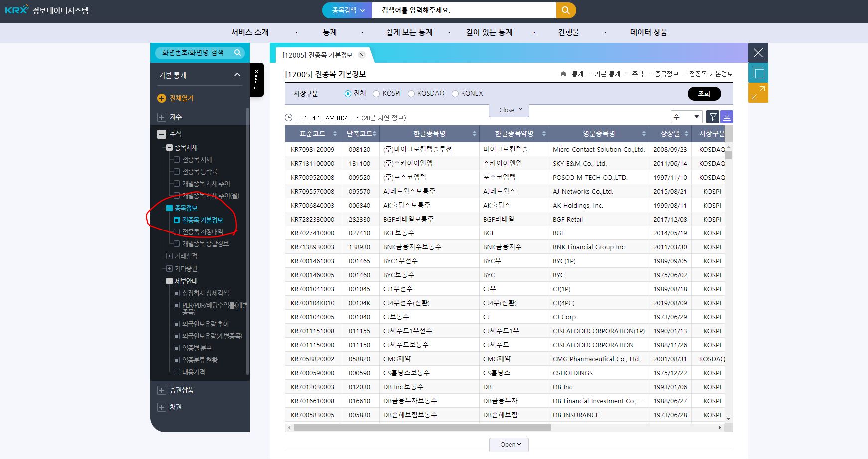Screen dimensions: 868x459
Task: Click the download icon above the table
Action: [x=727, y=117]
